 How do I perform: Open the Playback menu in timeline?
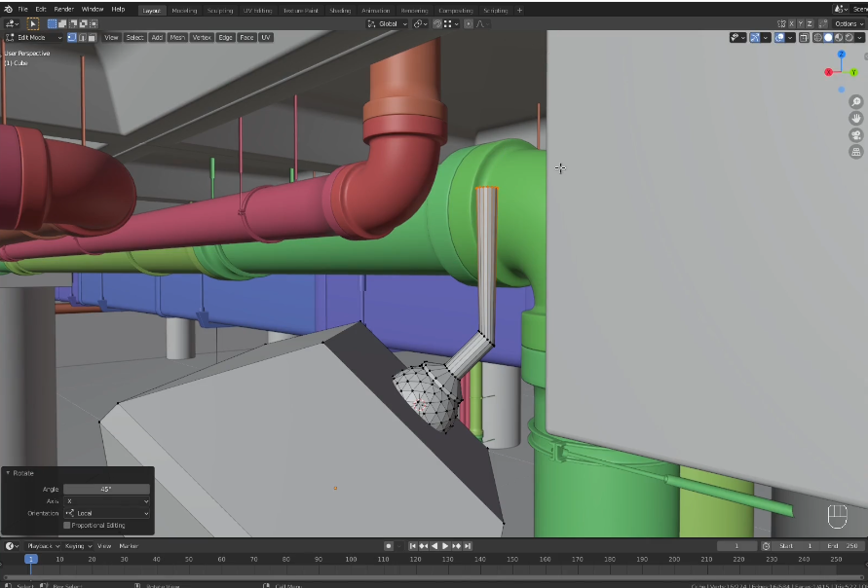[x=43, y=546]
